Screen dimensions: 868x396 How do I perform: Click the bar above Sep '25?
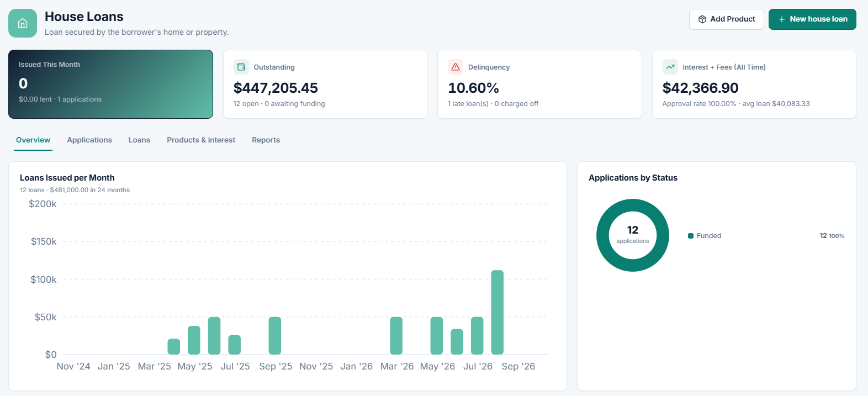[x=274, y=335]
